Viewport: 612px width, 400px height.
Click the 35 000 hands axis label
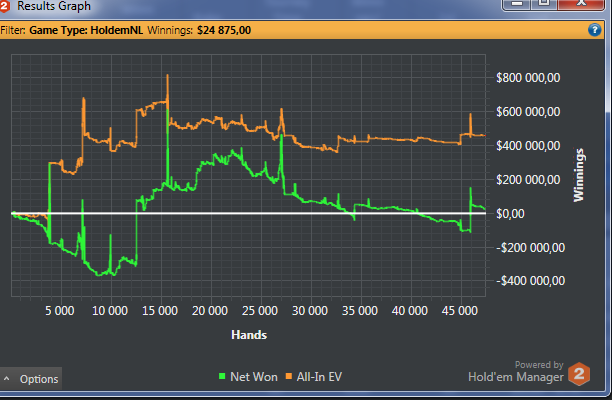pyautogui.click(x=359, y=311)
